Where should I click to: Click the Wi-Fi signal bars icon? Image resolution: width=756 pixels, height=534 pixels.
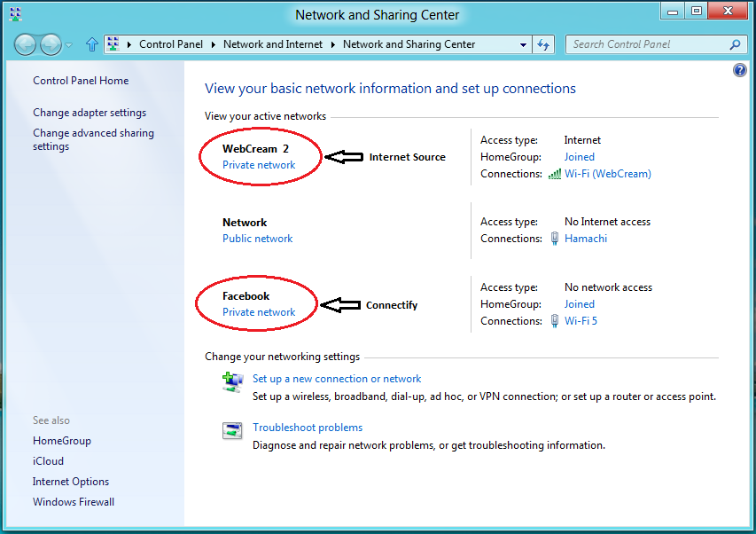(555, 174)
